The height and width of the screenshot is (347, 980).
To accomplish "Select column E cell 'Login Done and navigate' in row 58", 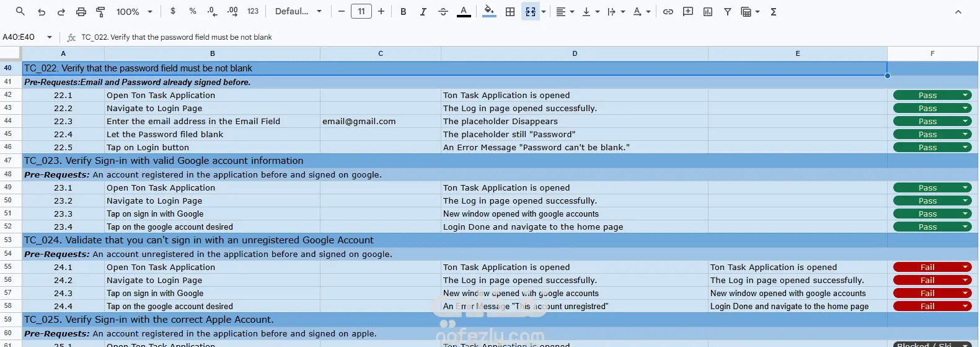I will tap(798, 306).
